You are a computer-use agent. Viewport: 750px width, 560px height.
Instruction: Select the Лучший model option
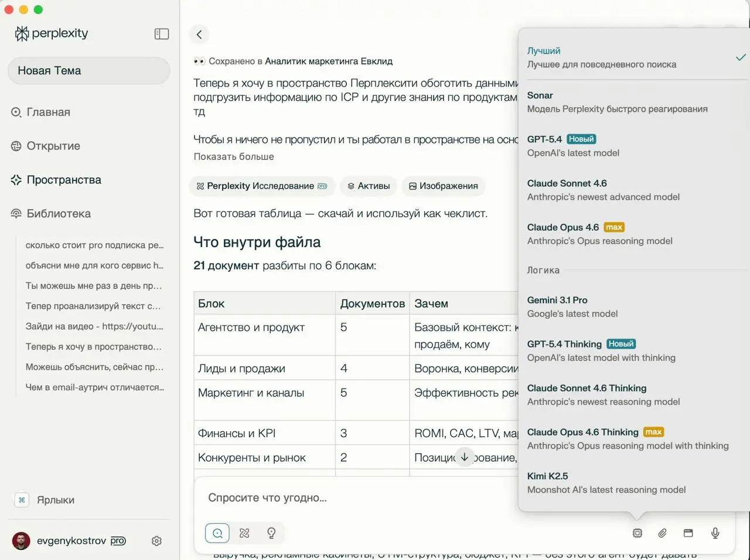[x=636, y=57]
